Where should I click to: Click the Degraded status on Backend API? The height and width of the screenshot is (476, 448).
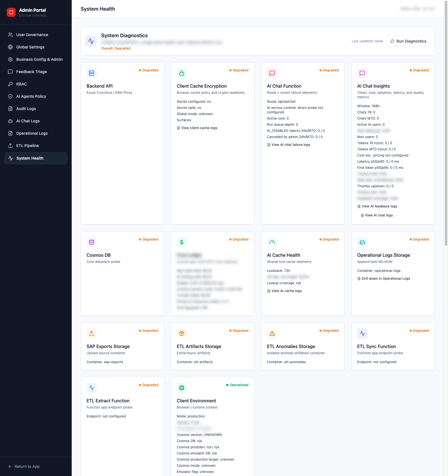click(x=149, y=70)
